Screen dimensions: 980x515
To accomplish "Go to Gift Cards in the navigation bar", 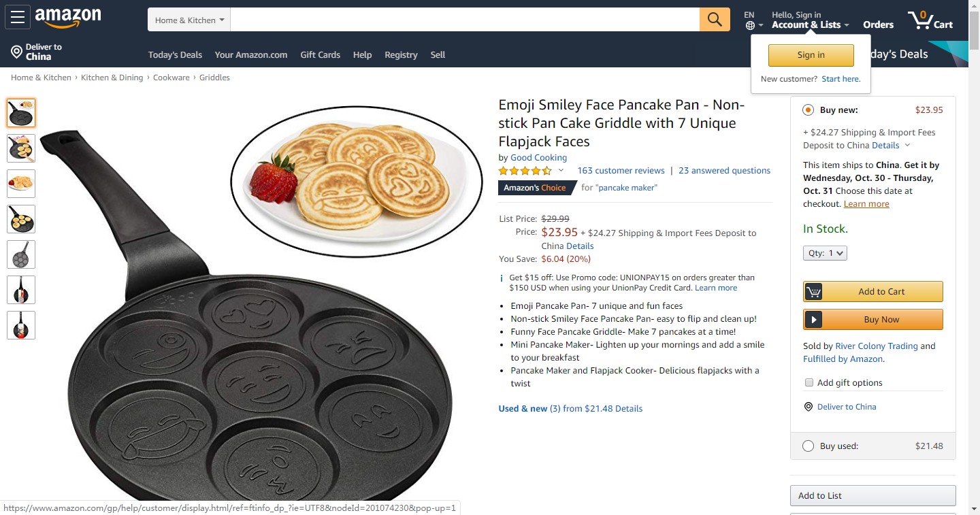I will coord(320,54).
